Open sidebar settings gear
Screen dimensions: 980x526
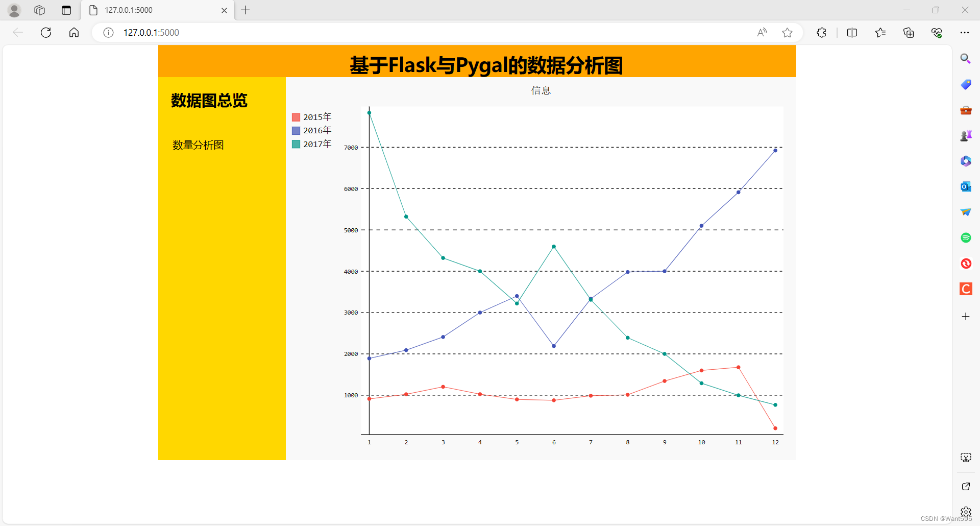pos(966,512)
